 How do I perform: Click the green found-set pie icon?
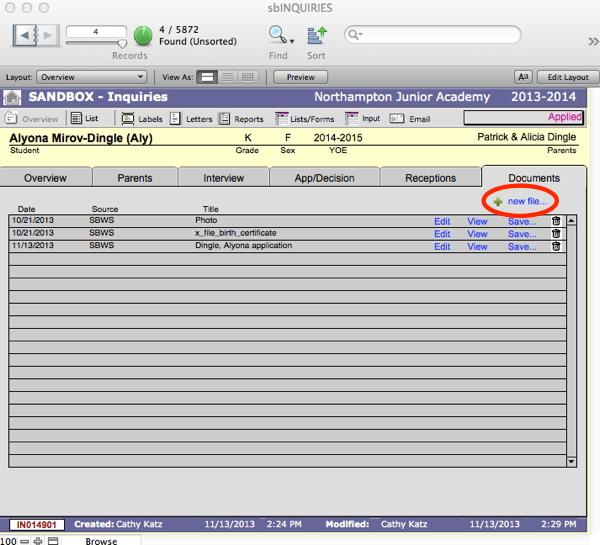pyautogui.click(x=143, y=36)
